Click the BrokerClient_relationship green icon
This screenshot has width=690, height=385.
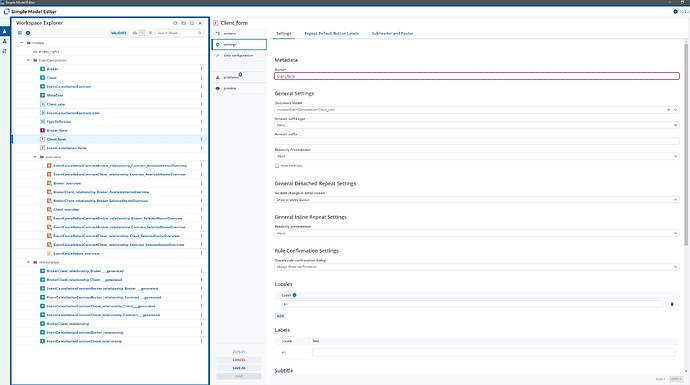tap(43, 323)
